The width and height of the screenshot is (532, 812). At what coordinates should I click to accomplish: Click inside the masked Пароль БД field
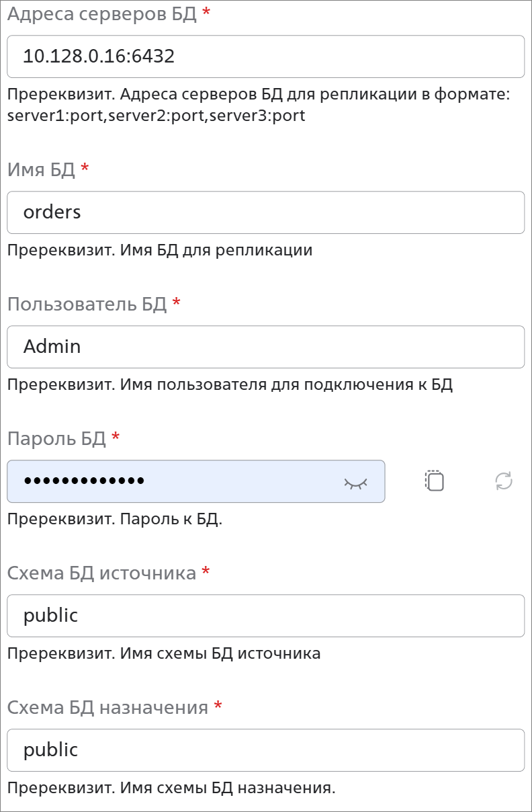(x=195, y=481)
